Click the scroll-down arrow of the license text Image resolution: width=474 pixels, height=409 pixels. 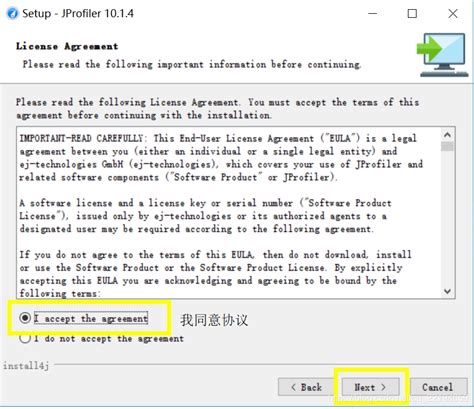(447, 291)
